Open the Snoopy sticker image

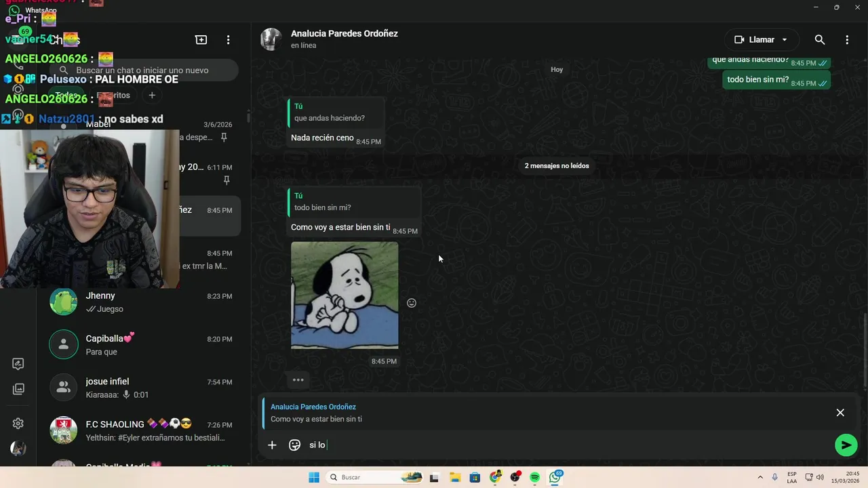tap(344, 296)
